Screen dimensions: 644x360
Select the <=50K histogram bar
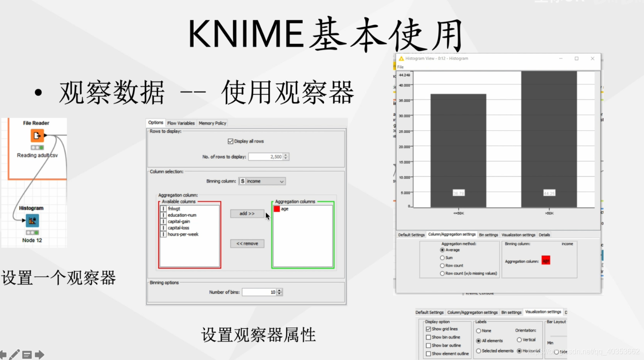458,151
